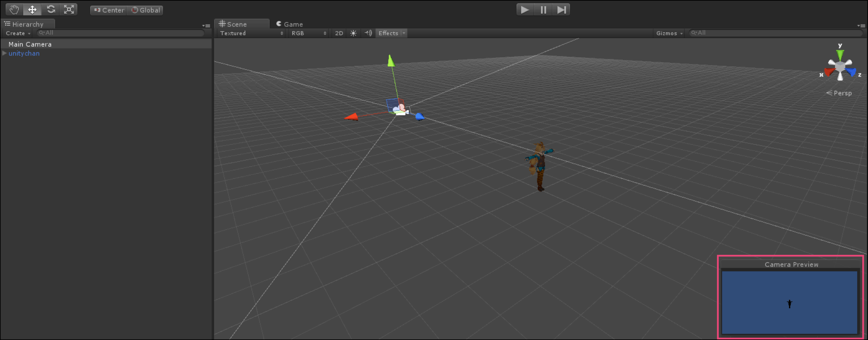
Task: Start Play mode
Action: [525, 10]
